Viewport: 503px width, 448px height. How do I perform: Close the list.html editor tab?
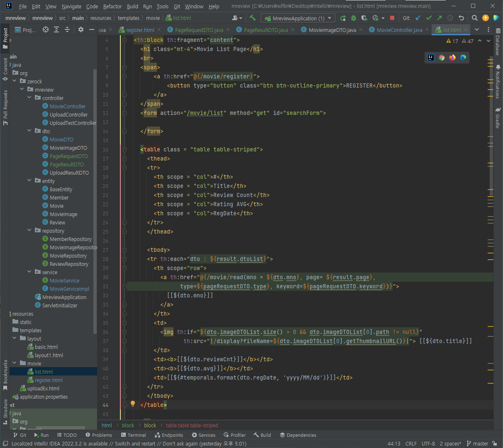[x=466, y=30]
